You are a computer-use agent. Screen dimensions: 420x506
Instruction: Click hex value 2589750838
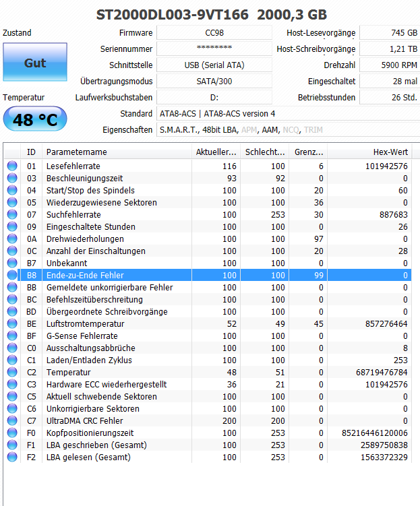384,445
